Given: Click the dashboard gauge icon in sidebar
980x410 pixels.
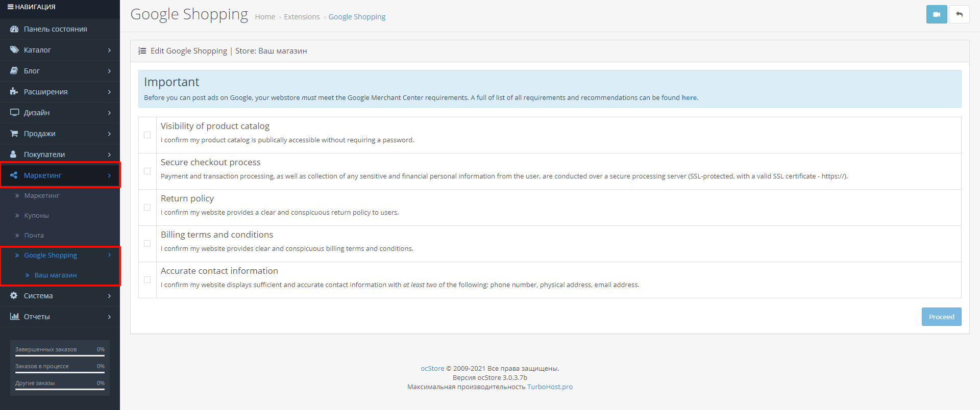Looking at the screenshot, I should (x=14, y=29).
